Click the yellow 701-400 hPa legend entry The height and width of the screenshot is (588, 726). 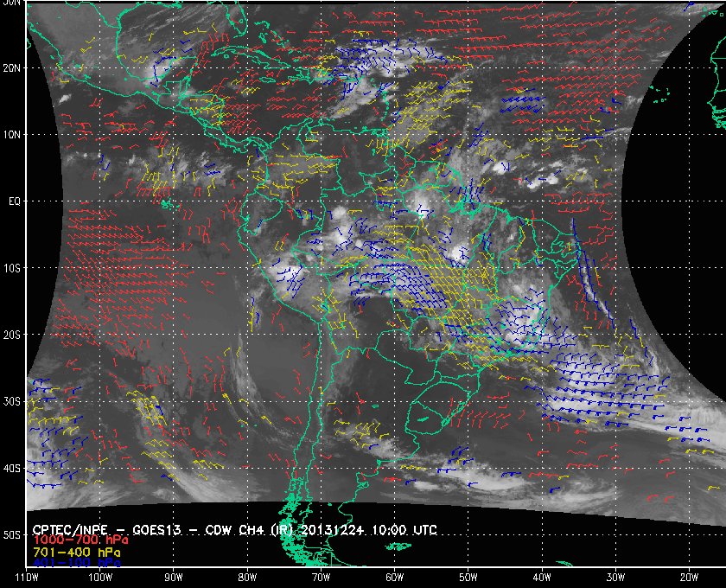tap(77, 553)
